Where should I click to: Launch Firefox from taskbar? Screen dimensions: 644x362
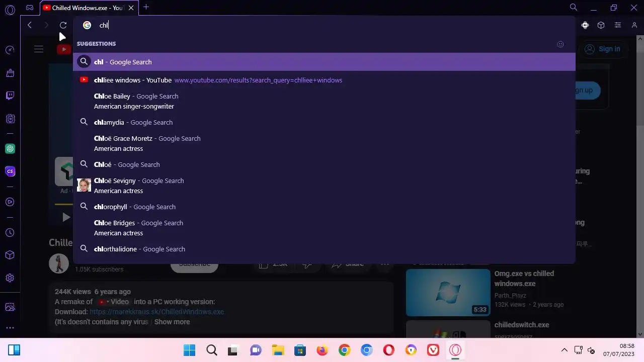point(322,350)
